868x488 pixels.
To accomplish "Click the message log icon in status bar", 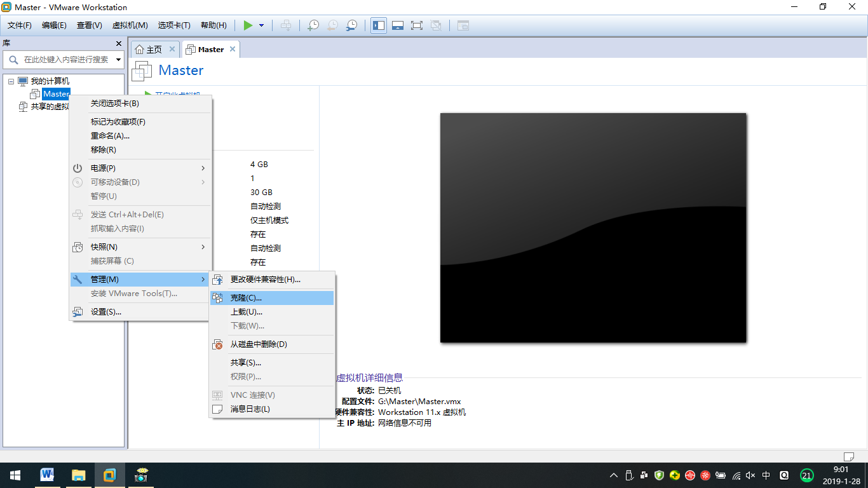I will click(x=848, y=456).
